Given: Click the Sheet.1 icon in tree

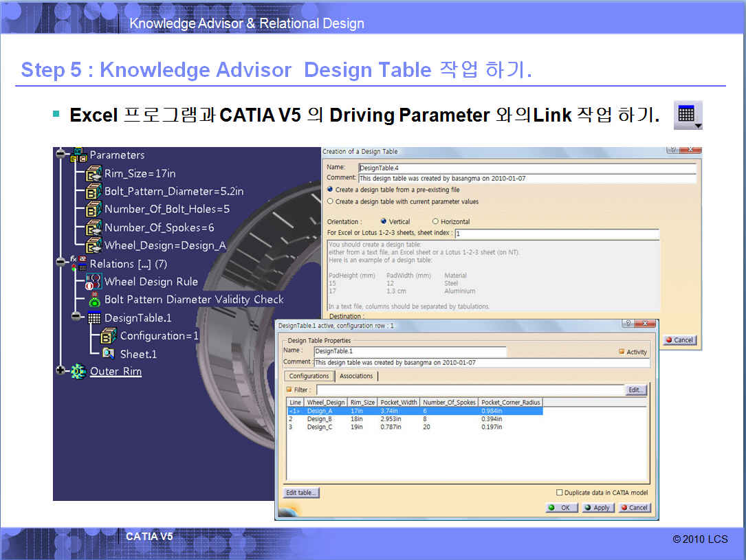Looking at the screenshot, I should tap(109, 354).
